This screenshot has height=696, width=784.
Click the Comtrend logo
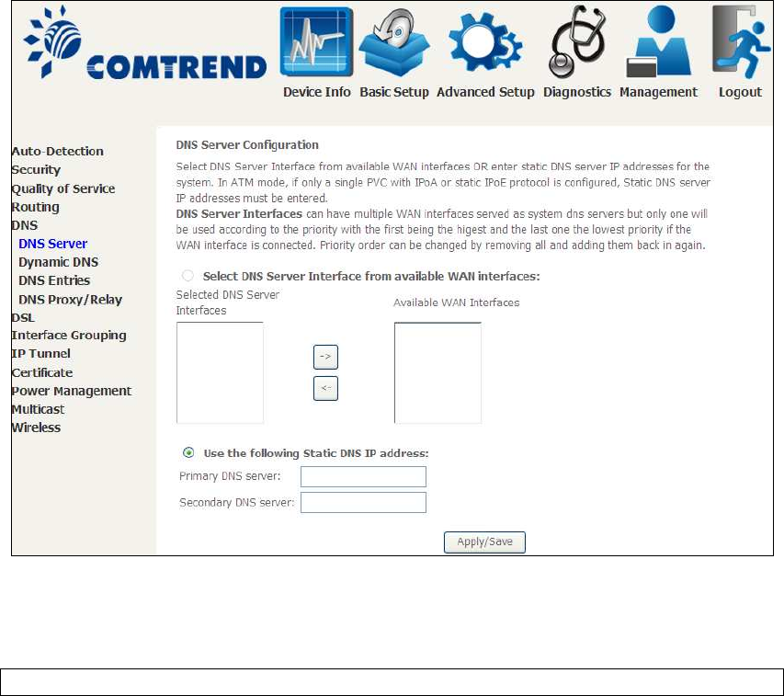(145, 43)
